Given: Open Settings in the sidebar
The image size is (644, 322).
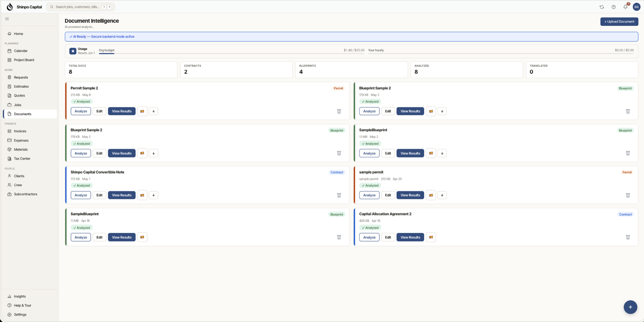Looking at the screenshot, I should click(29, 315).
